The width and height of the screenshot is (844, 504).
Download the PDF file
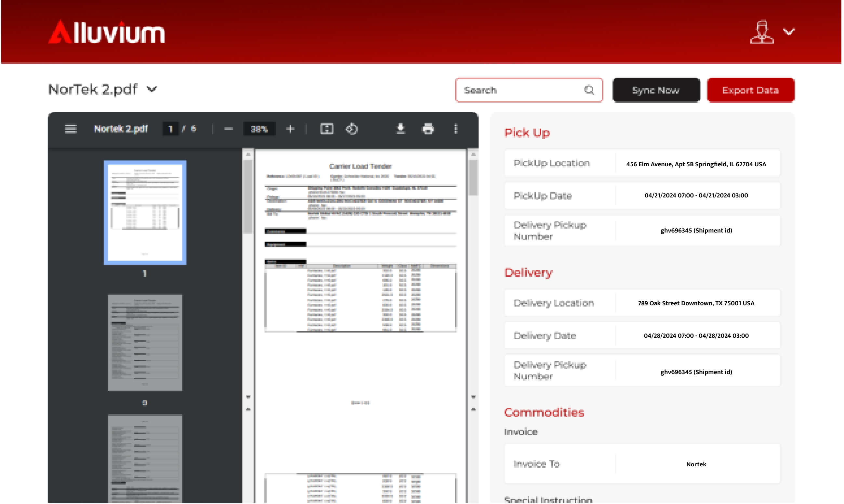tap(401, 129)
